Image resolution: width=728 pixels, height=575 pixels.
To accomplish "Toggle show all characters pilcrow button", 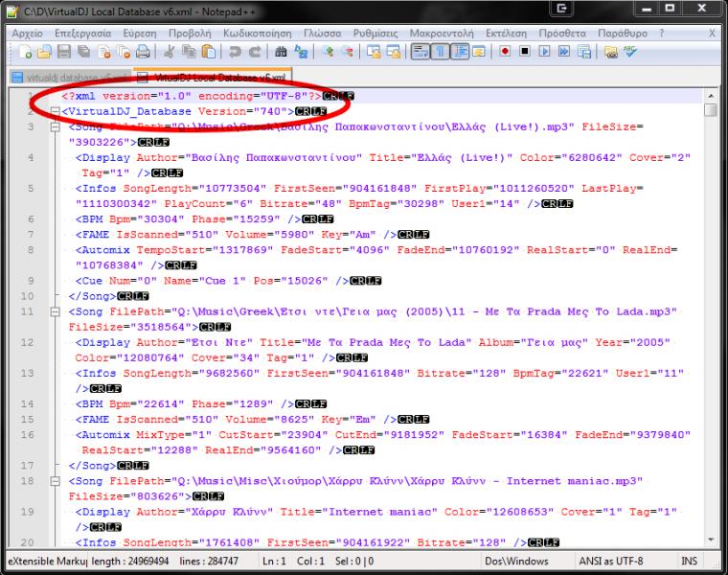I will (x=440, y=52).
